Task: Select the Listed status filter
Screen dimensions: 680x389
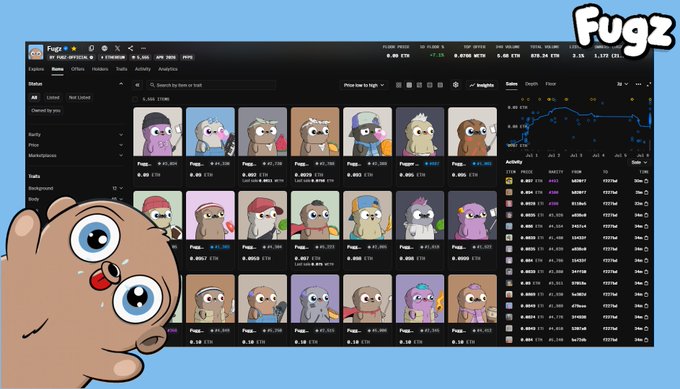Action: pos(53,98)
